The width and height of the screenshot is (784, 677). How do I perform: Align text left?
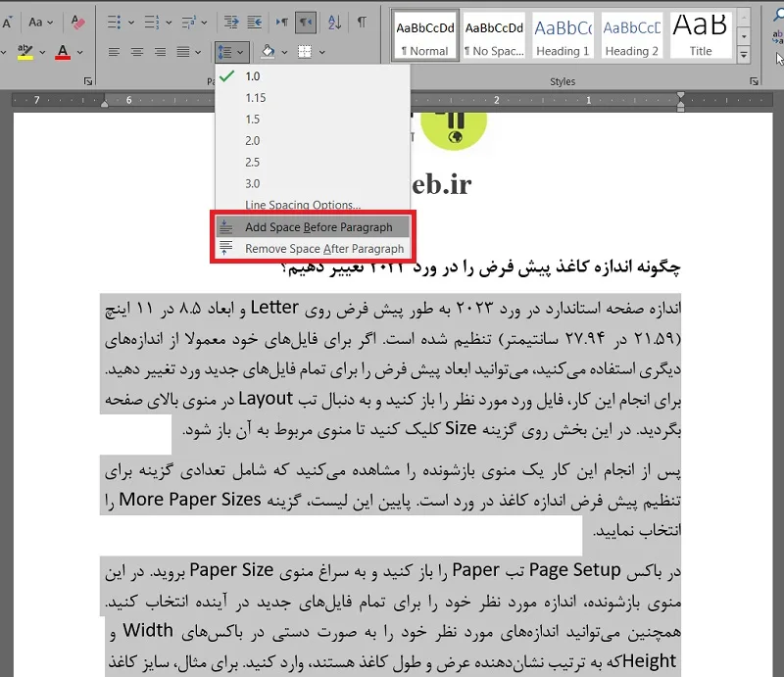tap(114, 52)
